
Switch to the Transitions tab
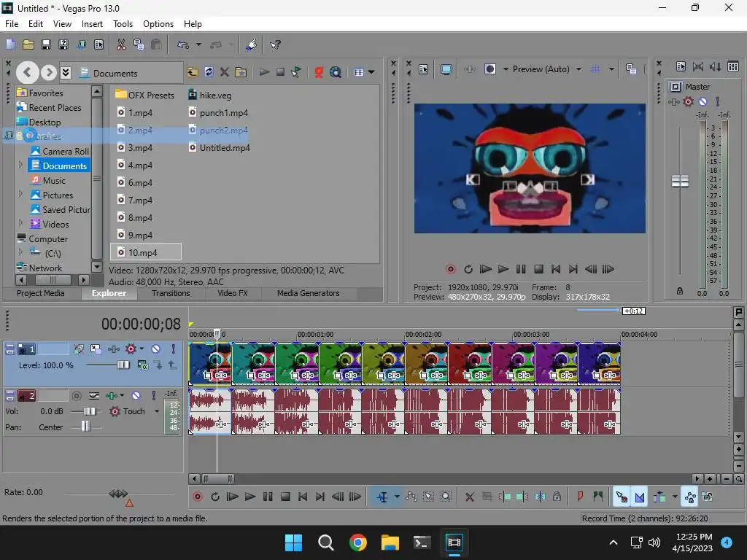171,293
